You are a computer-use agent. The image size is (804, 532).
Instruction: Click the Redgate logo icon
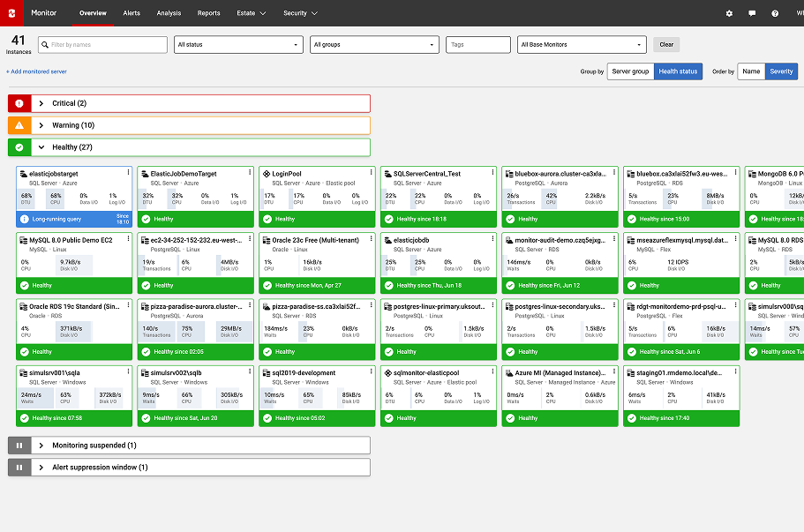(11, 13)
